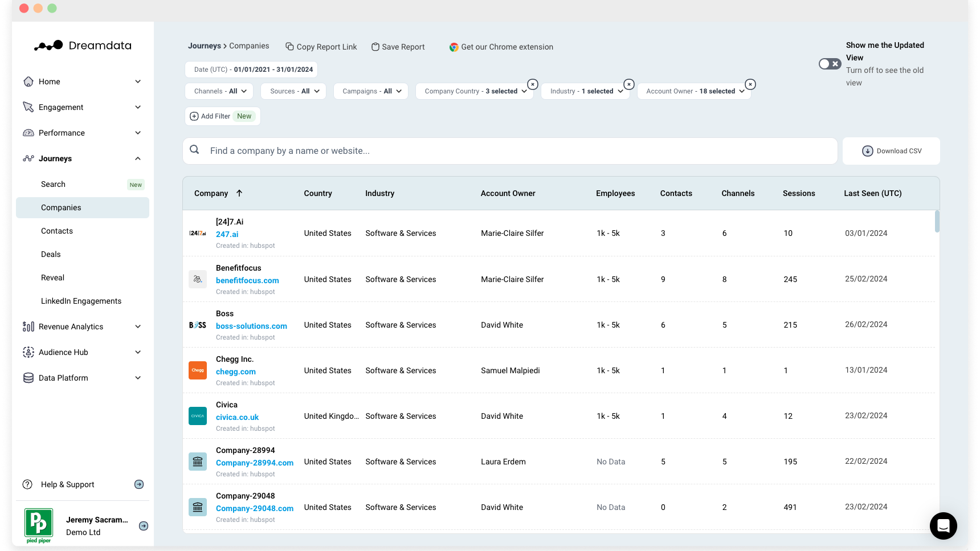Screen dimensions: 980x551
Task: Click the Copy Report Link icon
Action: pyautogui.click(x=290, y=47)
